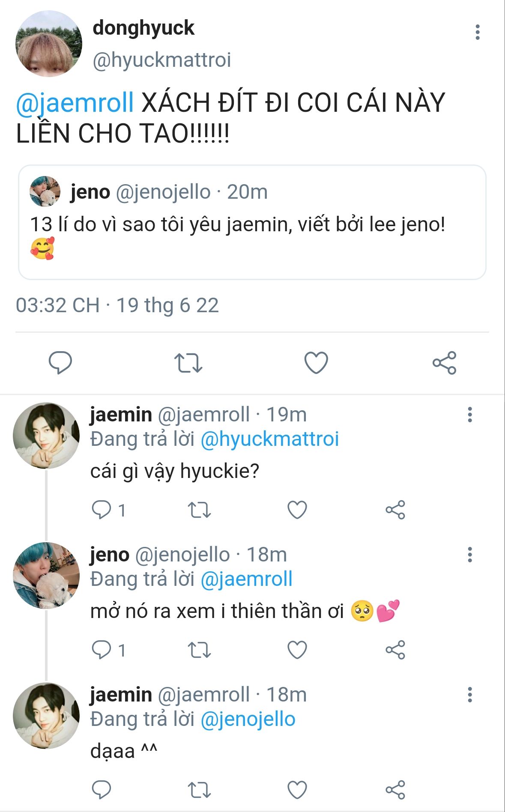The image size is (505, 812).
Task: Open options for jeno's 'mở nó ra xem' reply
Action: coord(470,555)
